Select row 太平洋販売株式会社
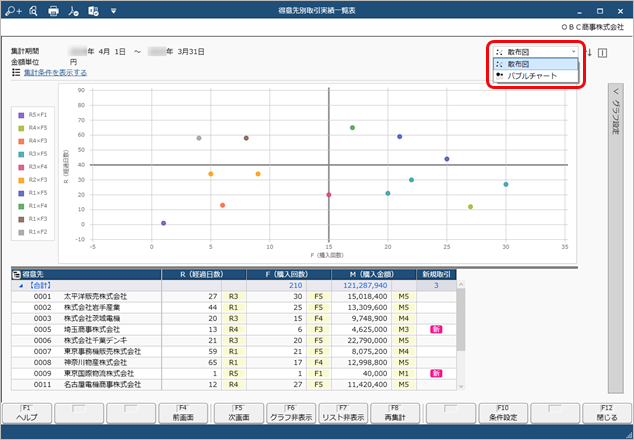Viewport: 634px width, 440px height. pos(234,296)
